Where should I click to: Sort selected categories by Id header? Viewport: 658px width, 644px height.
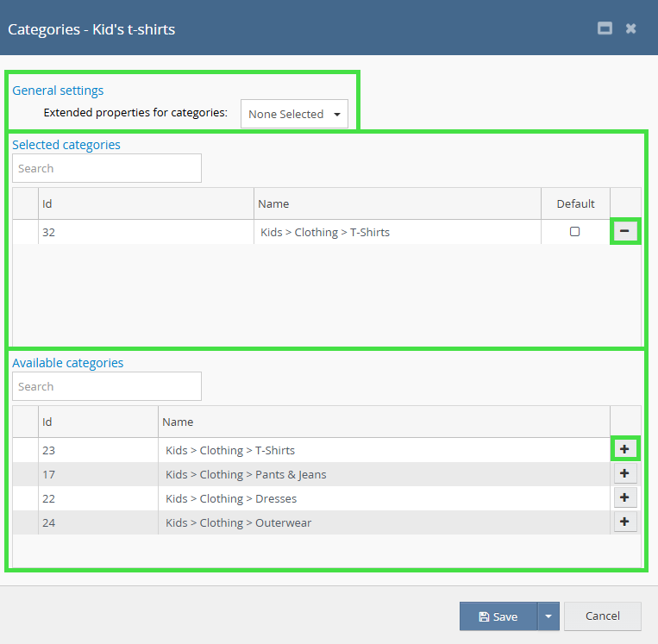coord(146,204)
